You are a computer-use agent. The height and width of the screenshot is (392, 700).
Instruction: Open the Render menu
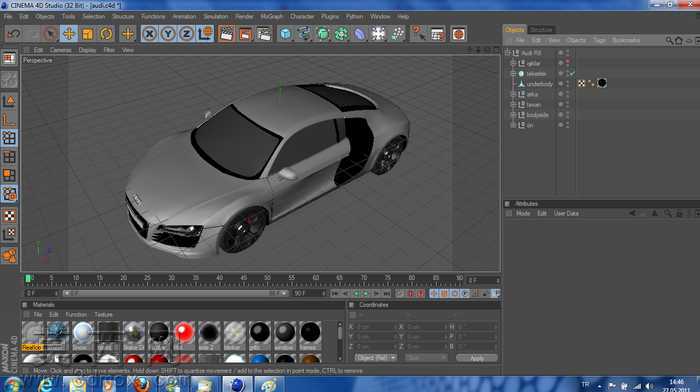pos(244,17)
